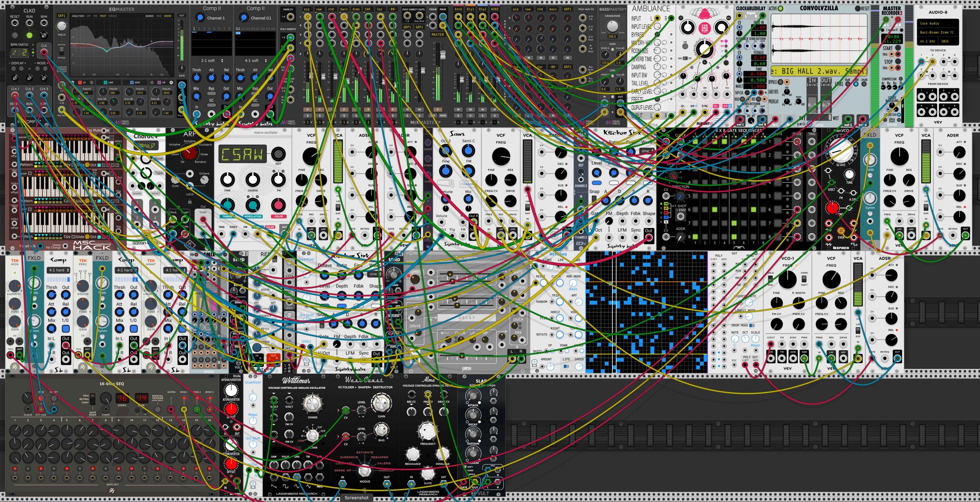Screen dimensions: 980x502
Task: Open the 4:1 soft ratio selector on Comp II
Action: pos(256,60)
